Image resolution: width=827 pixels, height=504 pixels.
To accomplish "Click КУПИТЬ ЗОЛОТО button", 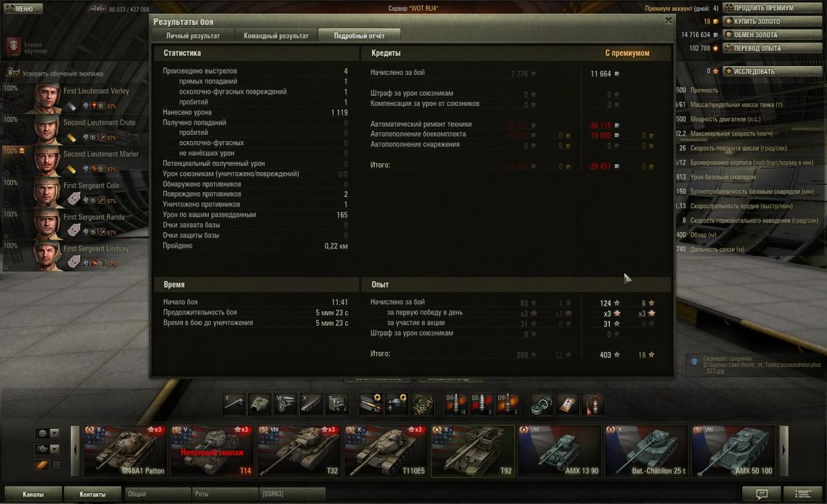I will point(772,21).
